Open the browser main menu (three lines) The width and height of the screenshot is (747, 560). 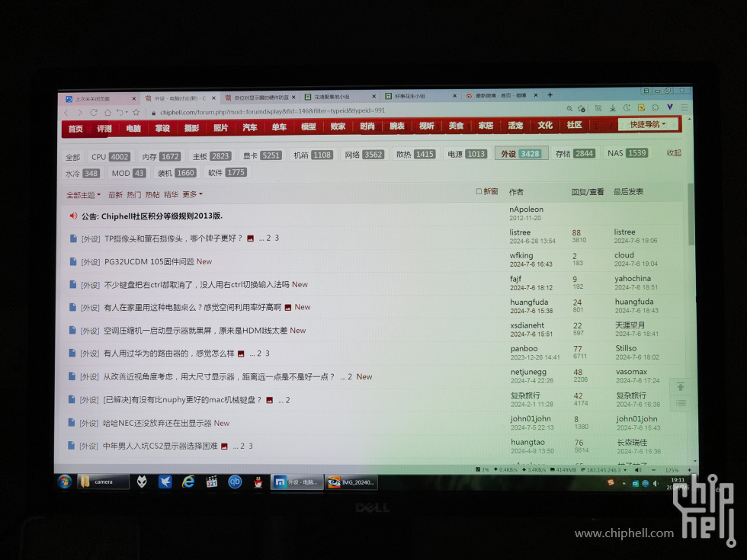684,107
